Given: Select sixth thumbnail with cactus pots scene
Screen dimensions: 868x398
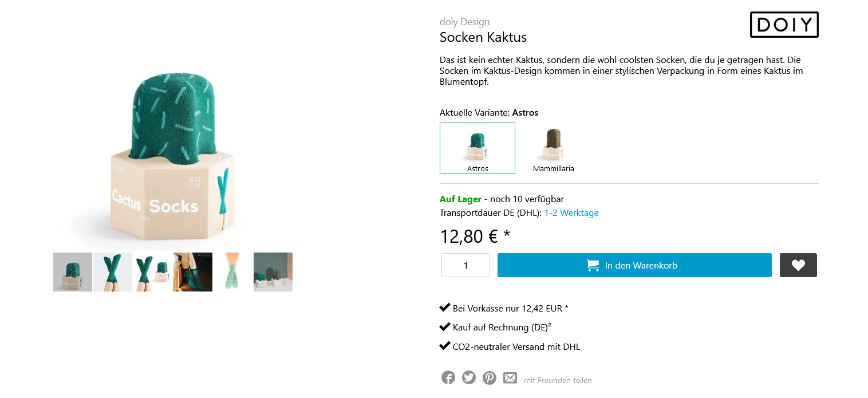Looking at the screenshot, I should pos(273,272).
